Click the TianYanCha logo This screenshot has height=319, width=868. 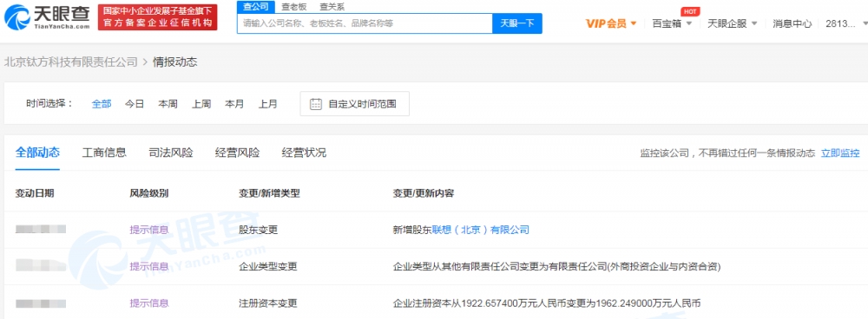tap(47, 17)
